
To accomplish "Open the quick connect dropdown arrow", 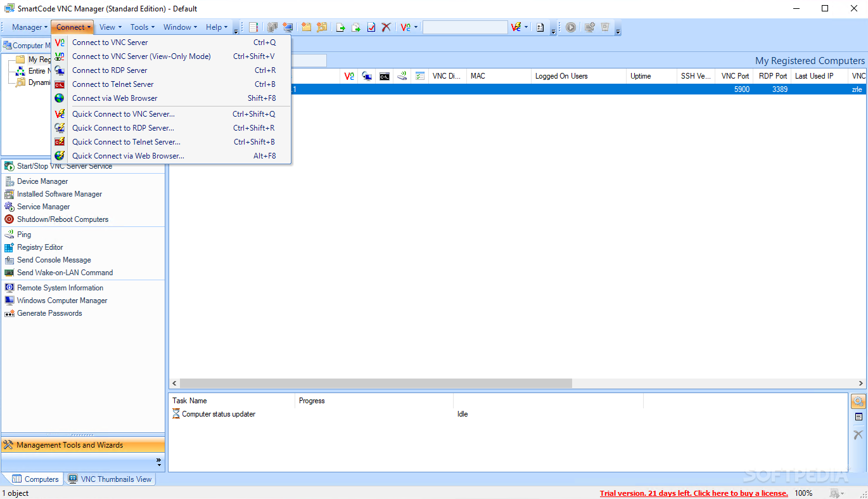I will 527,27.
